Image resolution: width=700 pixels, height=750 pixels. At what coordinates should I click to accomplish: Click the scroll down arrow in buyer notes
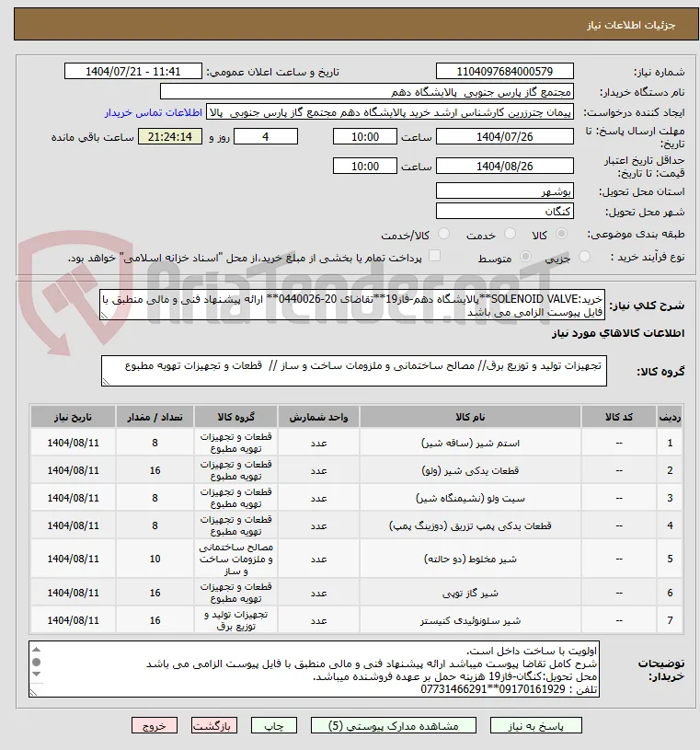click(x=37, y=674)
